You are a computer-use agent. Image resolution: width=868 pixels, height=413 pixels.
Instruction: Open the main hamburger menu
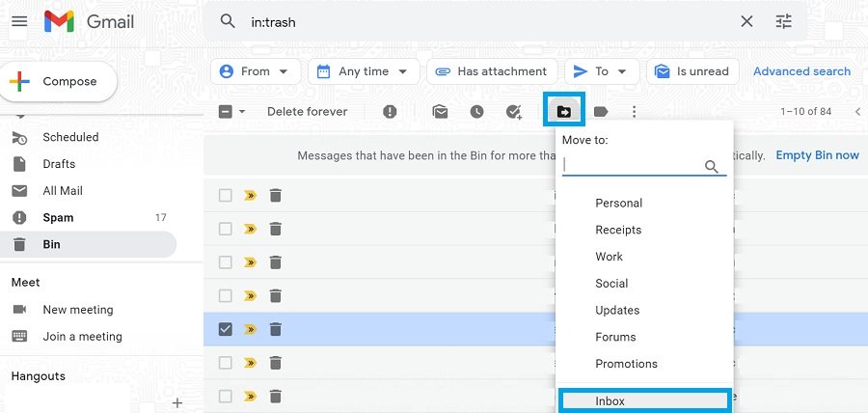[19, 21]
